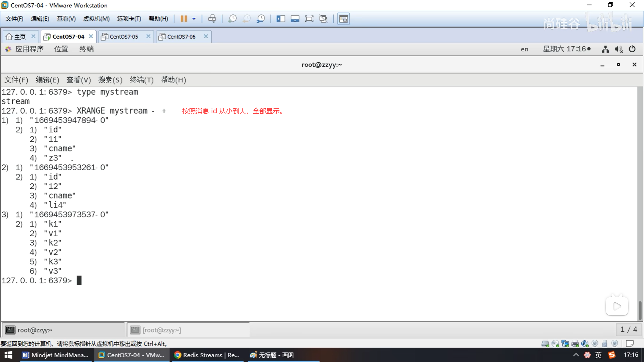Image resolution: width=644 pixels, height=362 pixels.
Task: Open the snapshot manager
Action: click(261, 19)
